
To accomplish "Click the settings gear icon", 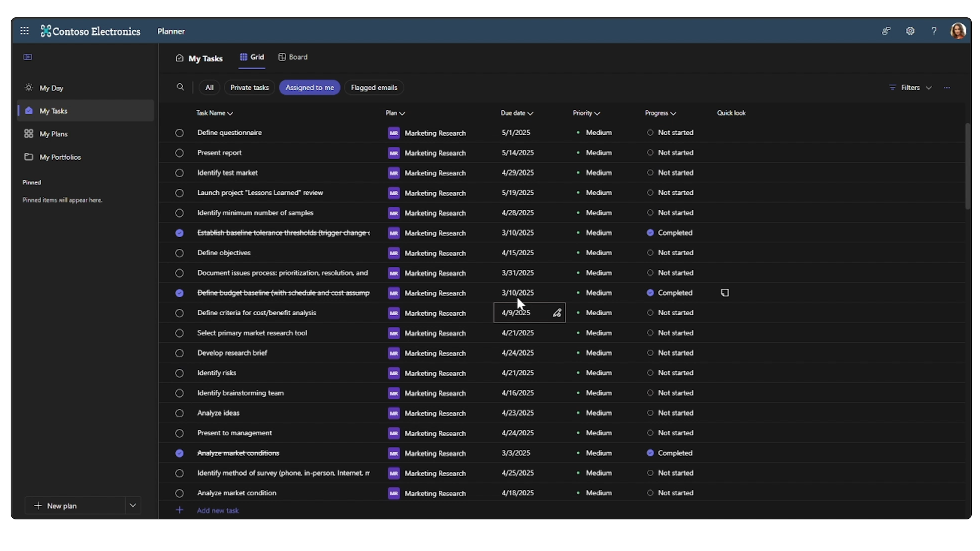I will [910, 31].
